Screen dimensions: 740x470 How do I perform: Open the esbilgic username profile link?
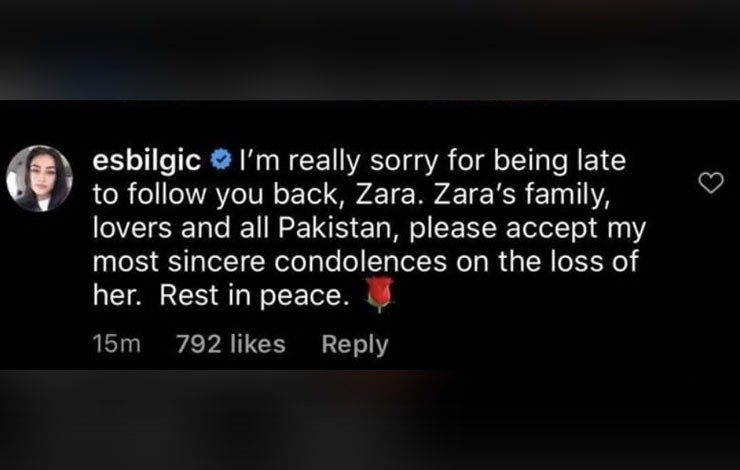pos(147,160)
